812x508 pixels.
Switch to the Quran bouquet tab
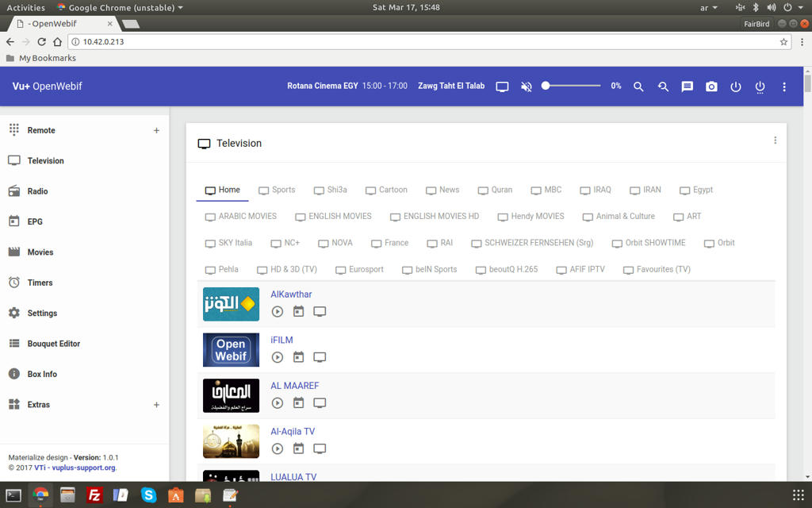point(495,190)
